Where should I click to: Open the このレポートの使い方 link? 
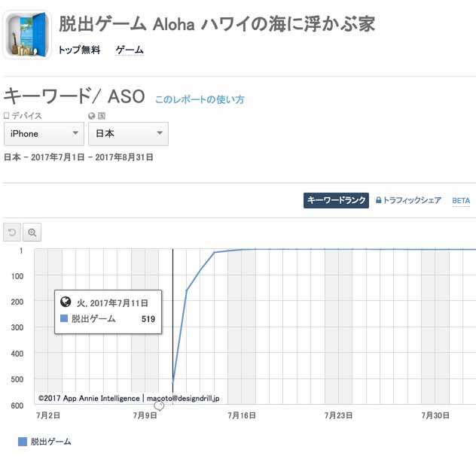pos(200,99)
